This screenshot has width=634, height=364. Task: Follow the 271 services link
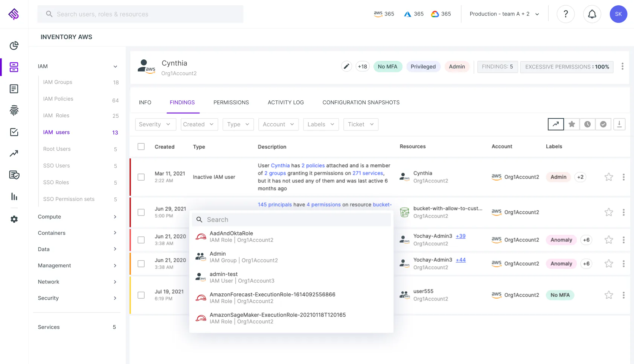point(368,173)
